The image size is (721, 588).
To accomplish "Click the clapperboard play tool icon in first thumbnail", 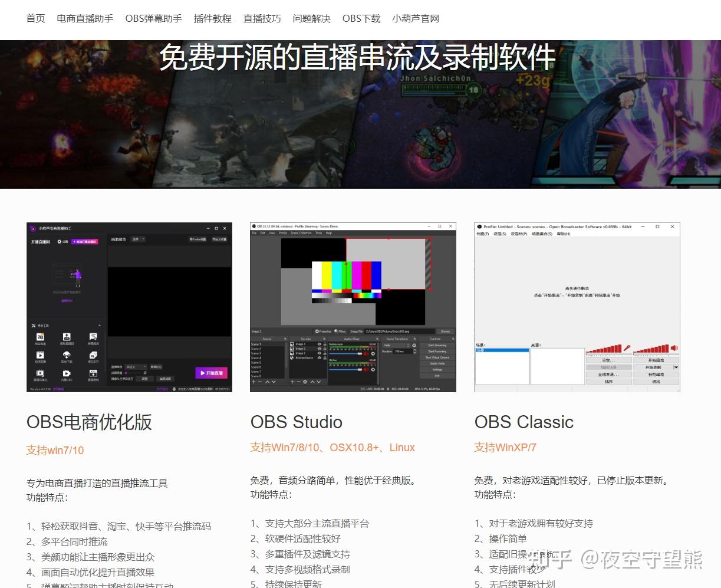I will (41, 355).
